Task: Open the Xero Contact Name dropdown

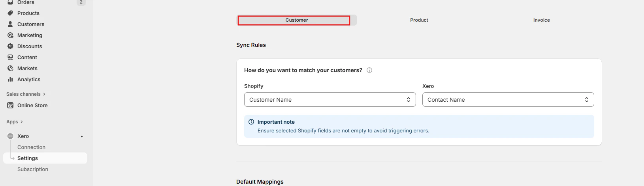Action: click(x=508, y=100)
